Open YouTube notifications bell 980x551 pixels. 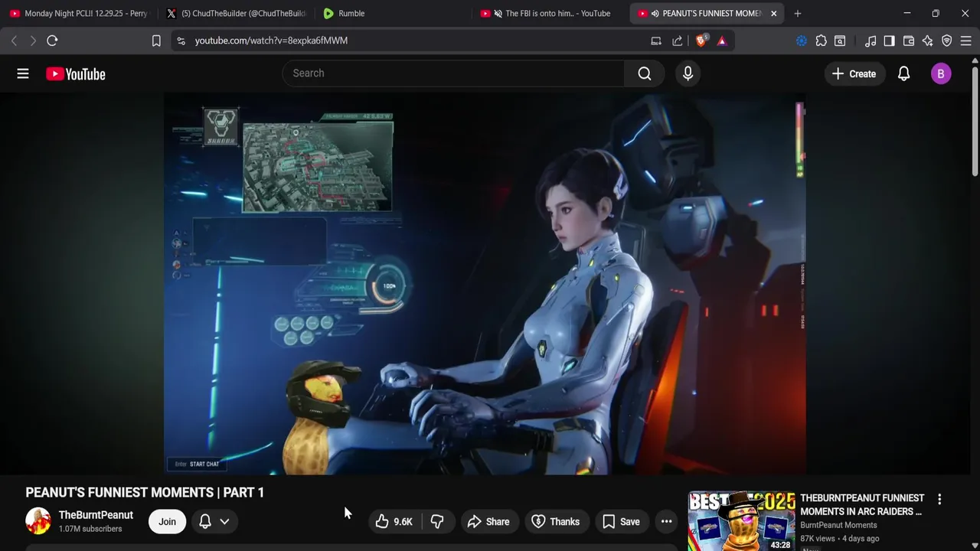point(904,73)
